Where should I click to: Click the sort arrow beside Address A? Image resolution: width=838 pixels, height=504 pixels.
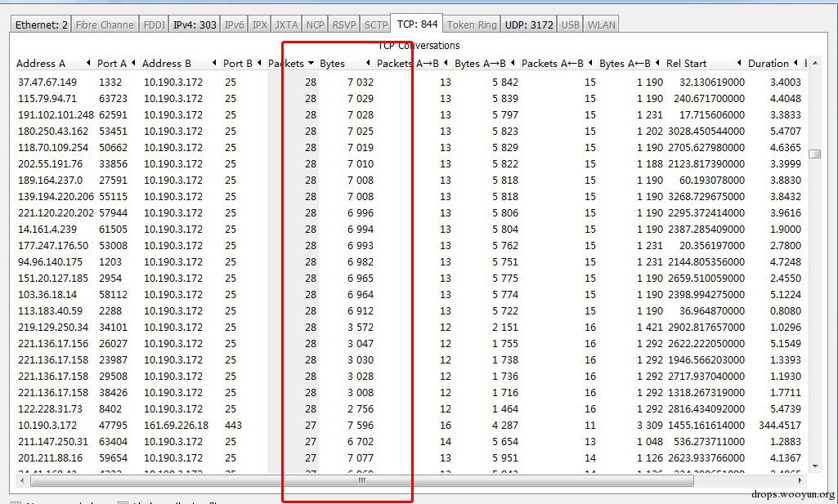coord(88,63)
